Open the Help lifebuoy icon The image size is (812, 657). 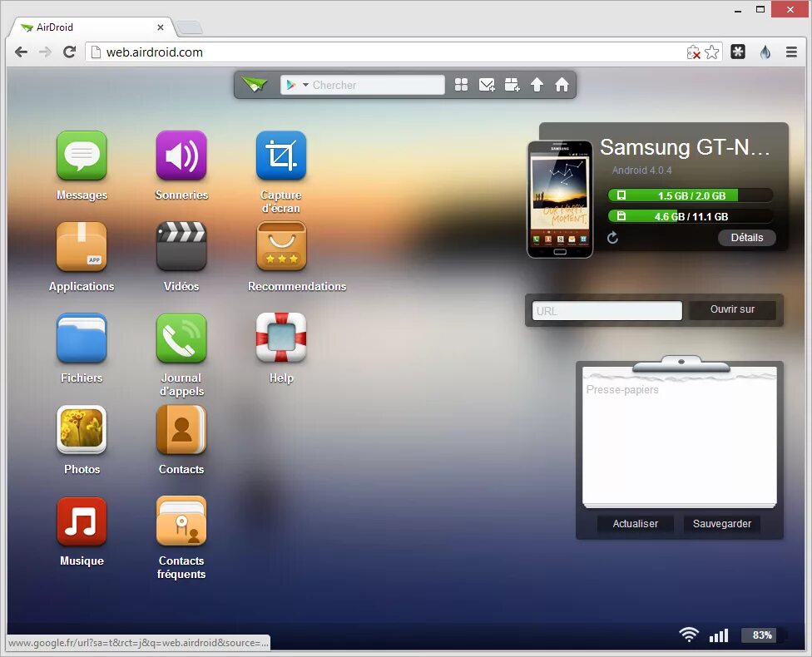(x=281, y=338)
